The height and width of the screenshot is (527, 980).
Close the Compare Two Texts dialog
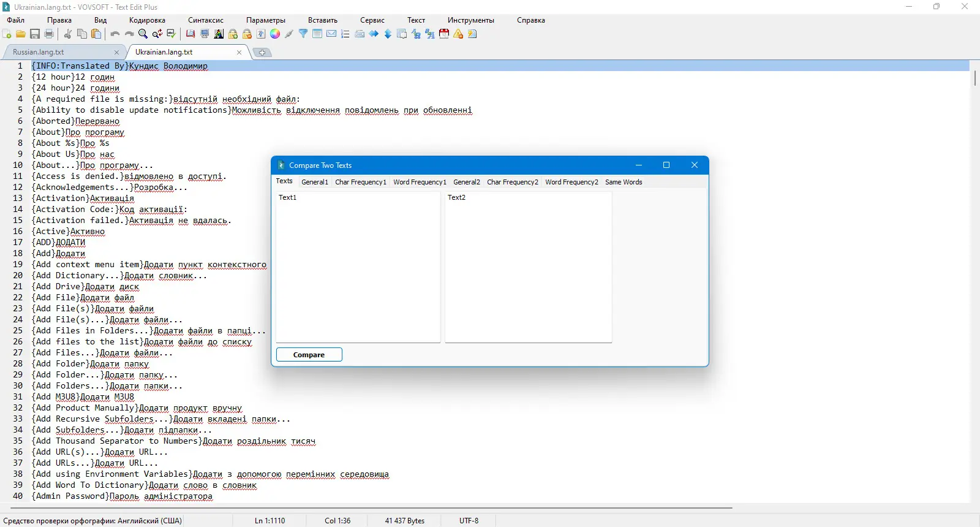pyautogui.click(x=695, y=165)
